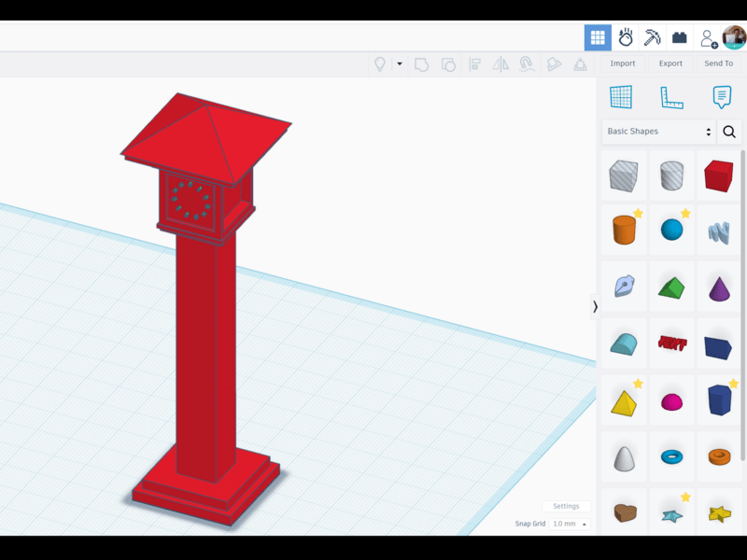This screenshot has width=747, height=560.
Task: Open the Sim Lab paw icon
Action: (x=625, y=37)
